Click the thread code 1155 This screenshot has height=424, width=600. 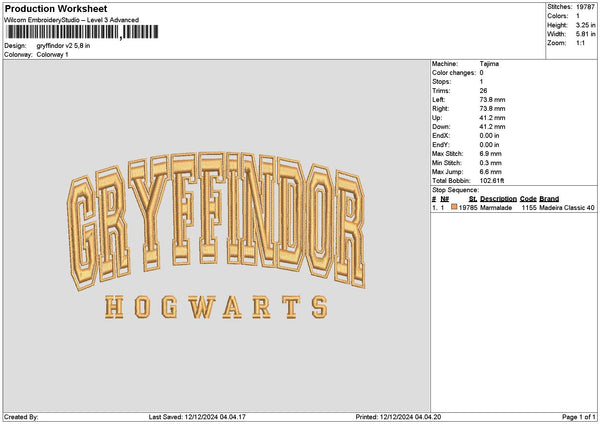(529, 207)
